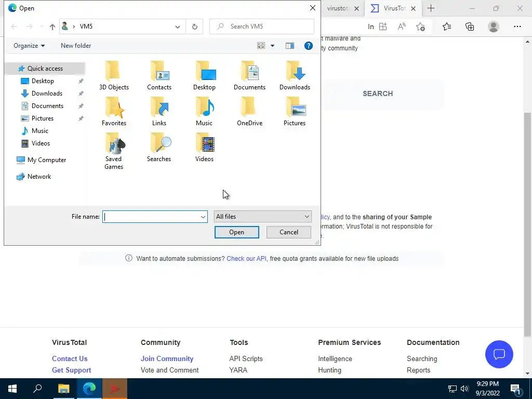Open the Join Community link
The image size is (532, 399).
[x=167, y=358]
